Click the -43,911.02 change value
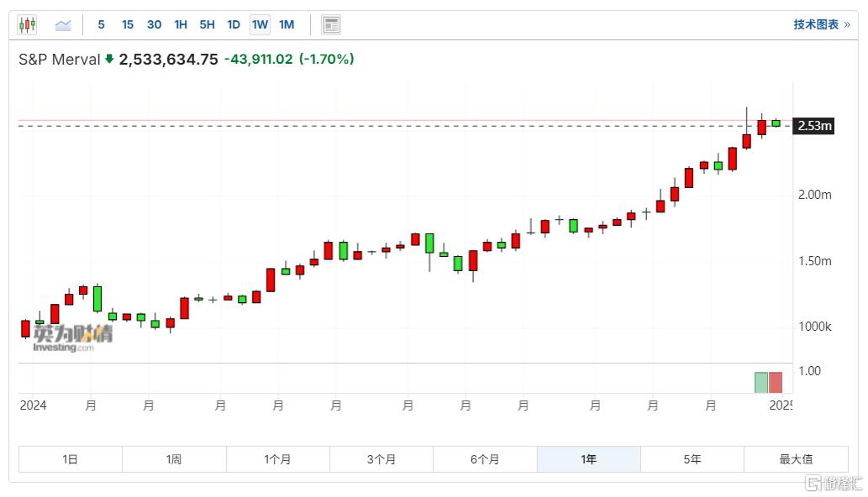Screen dimensions: 868x497 point(259,59)
